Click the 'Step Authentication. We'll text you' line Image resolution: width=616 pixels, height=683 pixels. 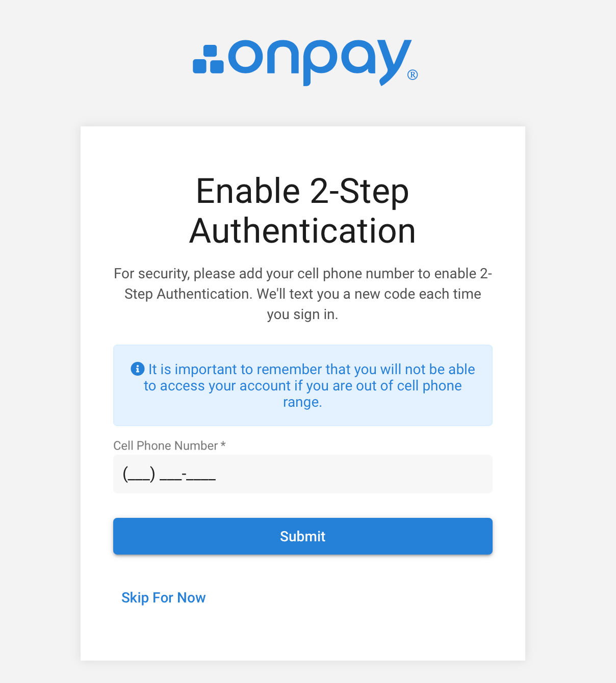pyautogui.click(x=303, y=294)
